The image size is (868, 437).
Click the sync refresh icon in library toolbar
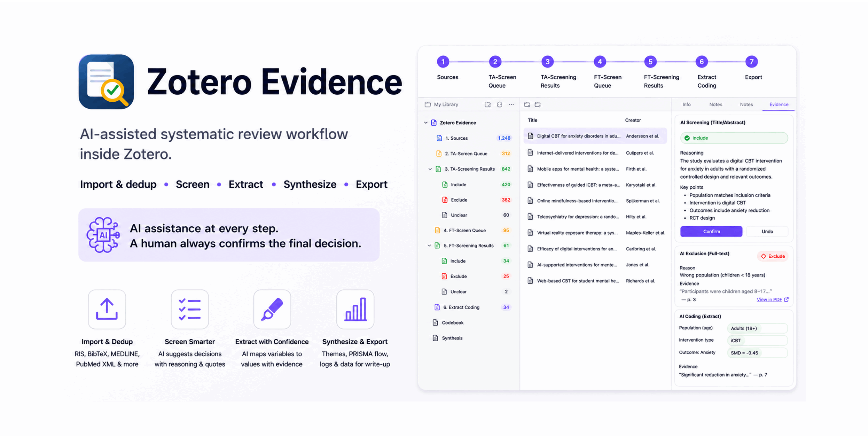[499, 104]
